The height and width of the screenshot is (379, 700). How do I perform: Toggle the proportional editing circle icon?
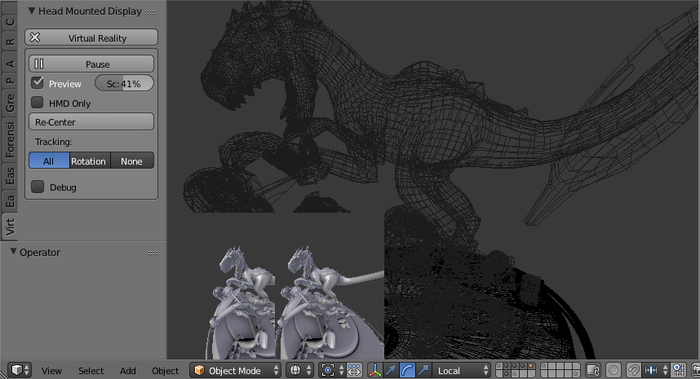coord(613,370)
